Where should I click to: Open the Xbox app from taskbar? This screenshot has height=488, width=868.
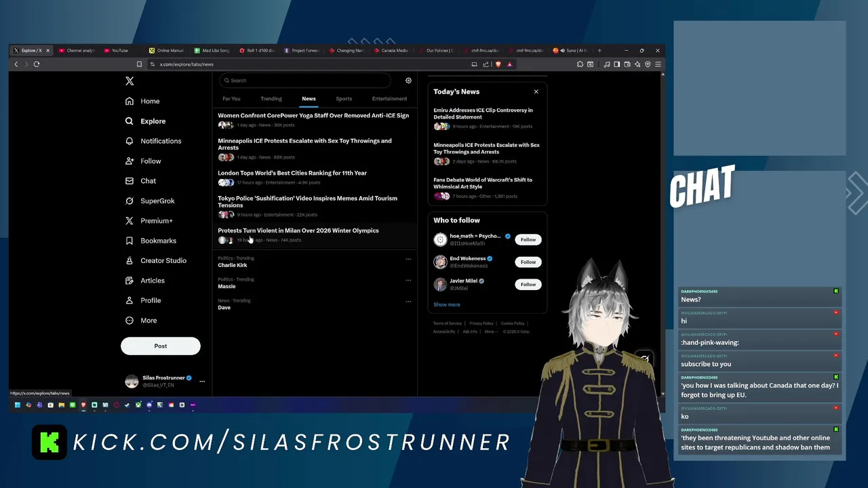138,405
